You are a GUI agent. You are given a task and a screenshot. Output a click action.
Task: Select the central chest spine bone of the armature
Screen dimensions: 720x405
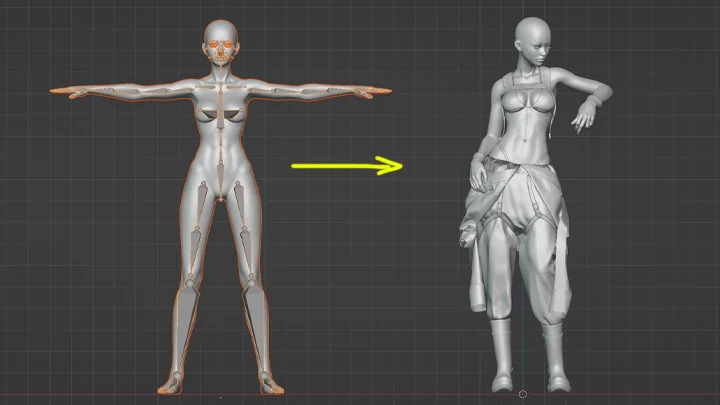tap(221, 111)
